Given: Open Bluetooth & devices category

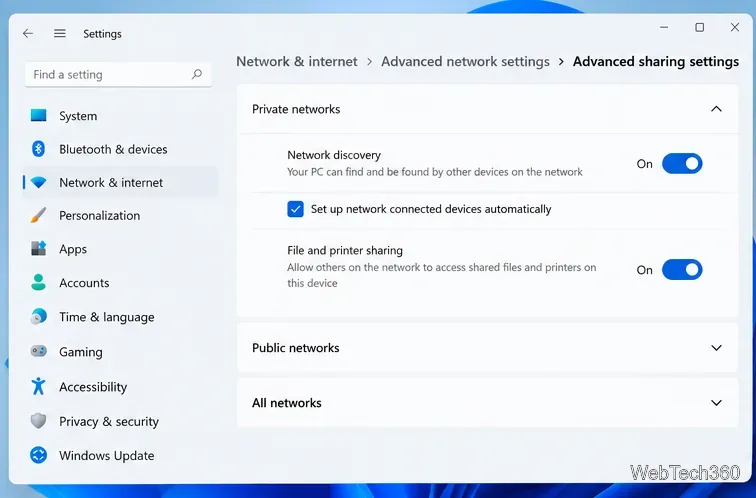Looking at the screenshot, I should 121,149.
